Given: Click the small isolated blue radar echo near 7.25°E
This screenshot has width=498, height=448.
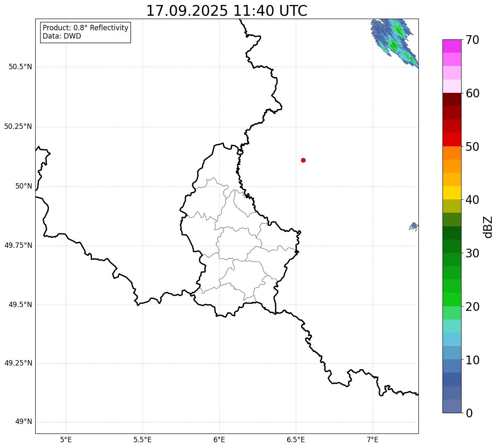Looking at the screenshot, I should tap(414, 226).
